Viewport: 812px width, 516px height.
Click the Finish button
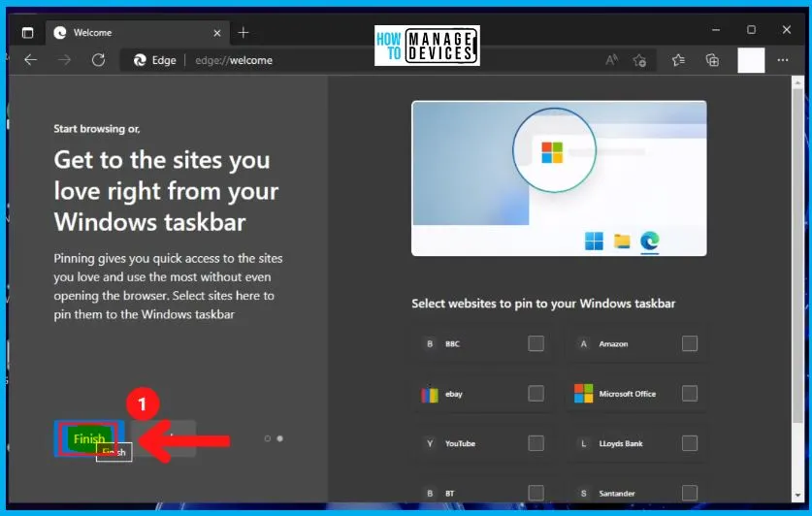89,438
